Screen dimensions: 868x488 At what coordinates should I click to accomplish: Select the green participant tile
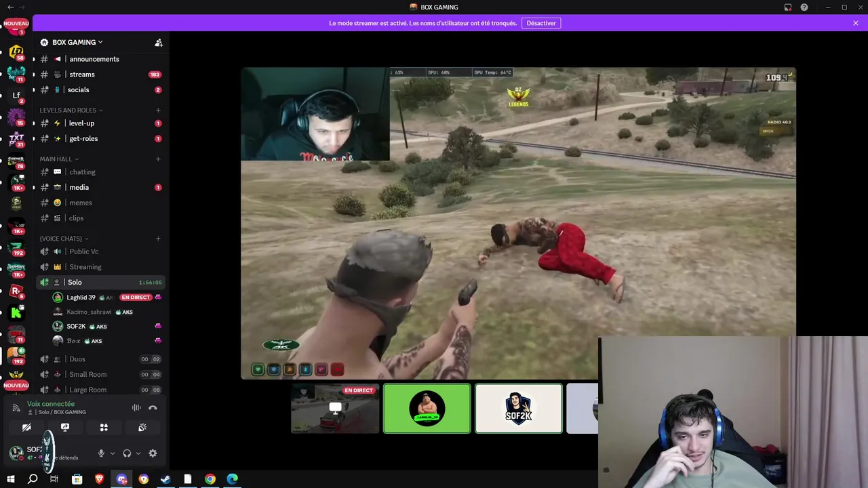427,409
